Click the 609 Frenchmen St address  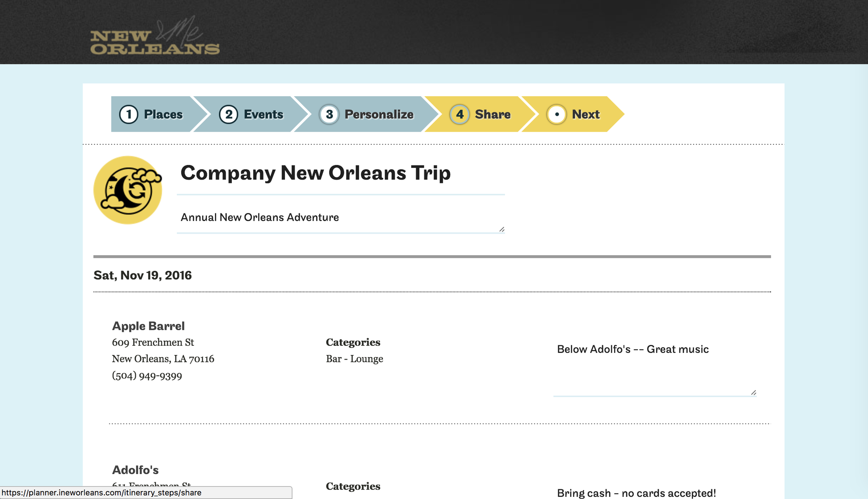pos(153,342)
